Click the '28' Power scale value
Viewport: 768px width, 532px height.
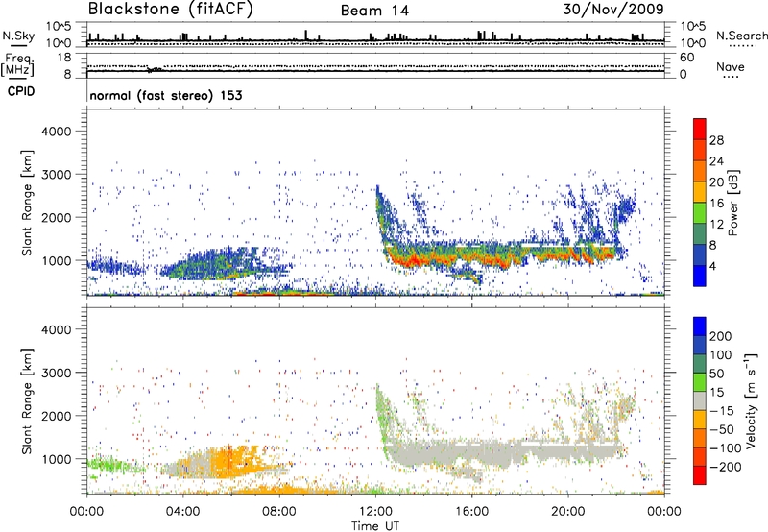pos(716,140)
